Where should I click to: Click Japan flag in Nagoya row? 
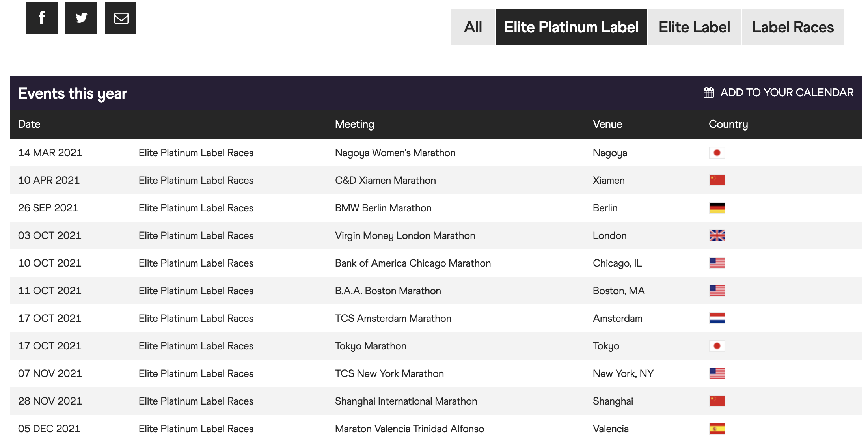coord(717,153)
